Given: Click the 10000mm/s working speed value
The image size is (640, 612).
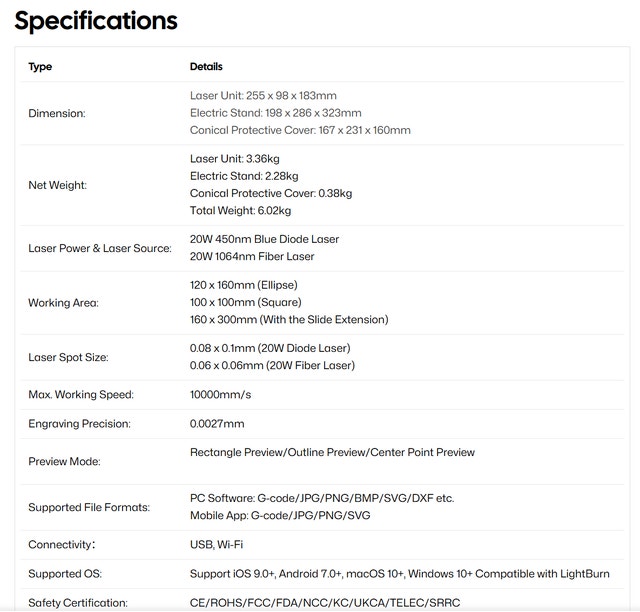Looking at the screenshot, I should (220, 395).
